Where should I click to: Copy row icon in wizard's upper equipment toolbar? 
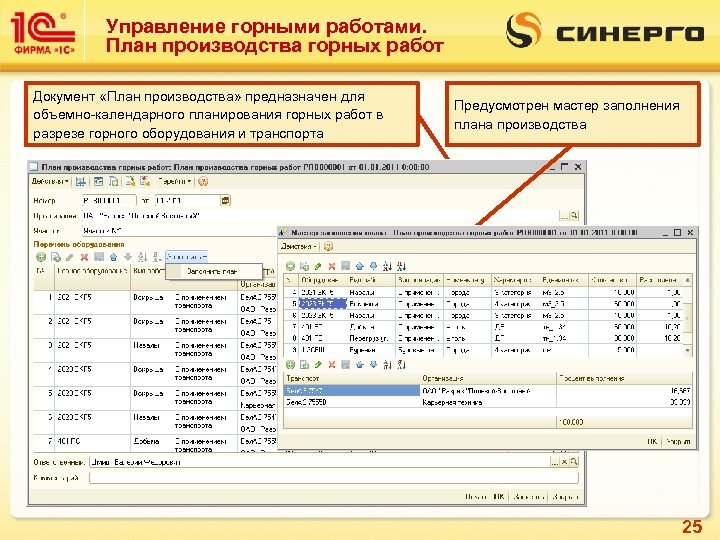(x=304, y=266)
